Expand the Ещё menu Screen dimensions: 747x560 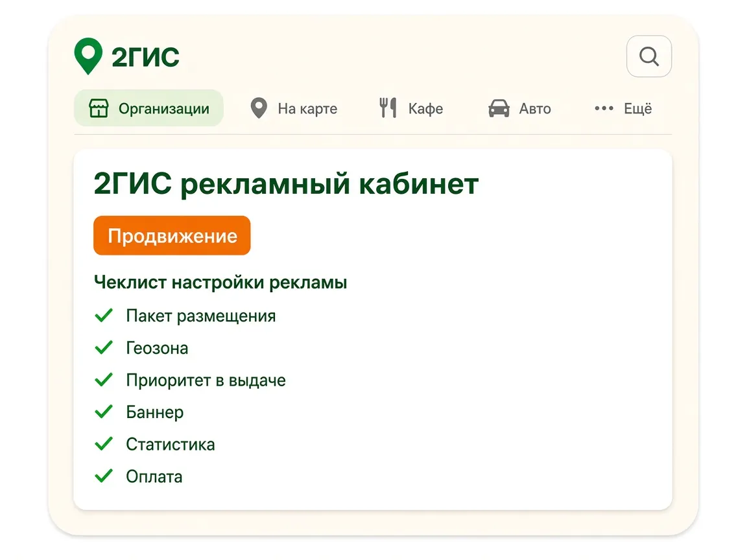pyautogui.click(x=623, y=108)
